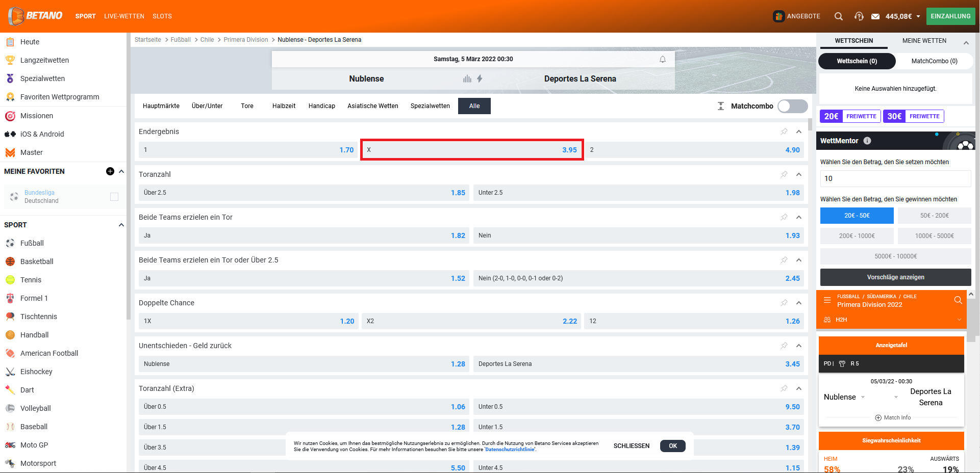This screenshot has width=980, height=473.
Task: Select Über 2.5 odds 1.85
Action: [304, 193]
